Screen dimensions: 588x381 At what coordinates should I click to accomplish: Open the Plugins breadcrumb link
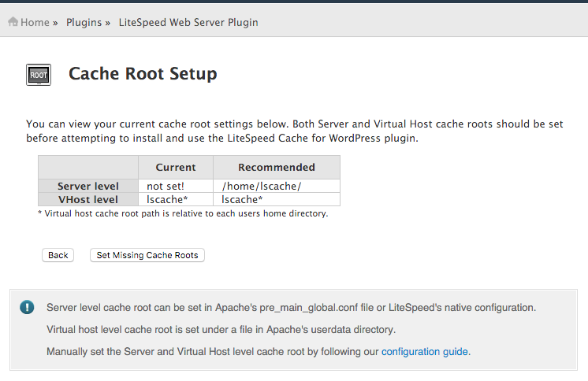point(84,23)
